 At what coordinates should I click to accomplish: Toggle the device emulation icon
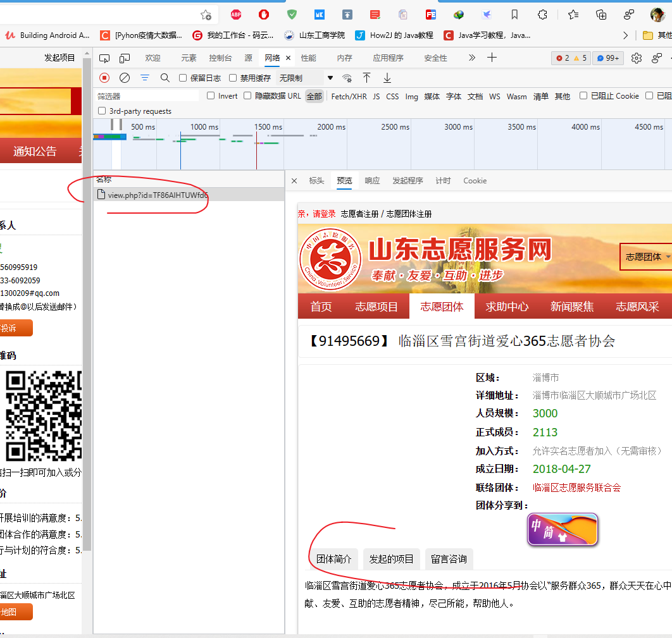click(x=125, y=58)
